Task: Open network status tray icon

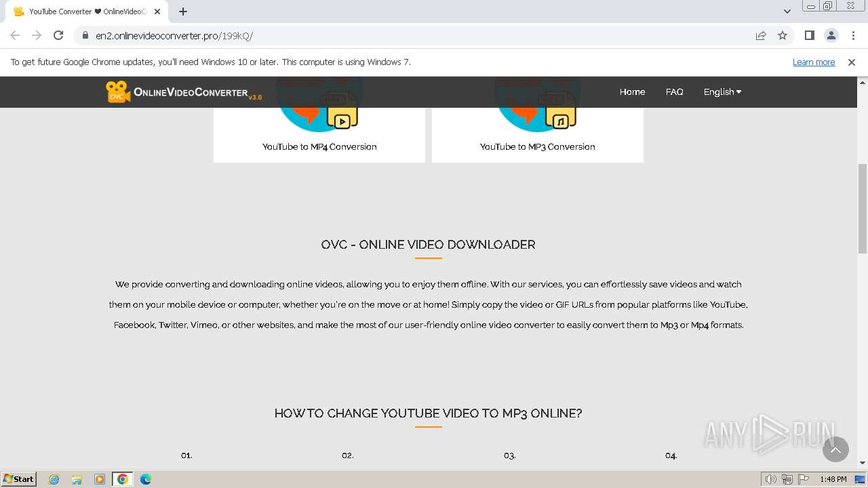Action: click(x=787, y=479)
